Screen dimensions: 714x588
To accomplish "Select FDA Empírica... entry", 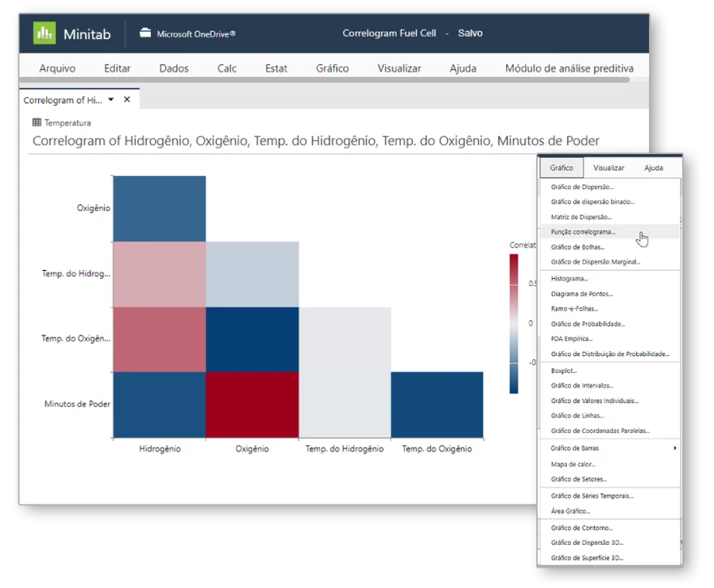I will (x=609, y=338).
